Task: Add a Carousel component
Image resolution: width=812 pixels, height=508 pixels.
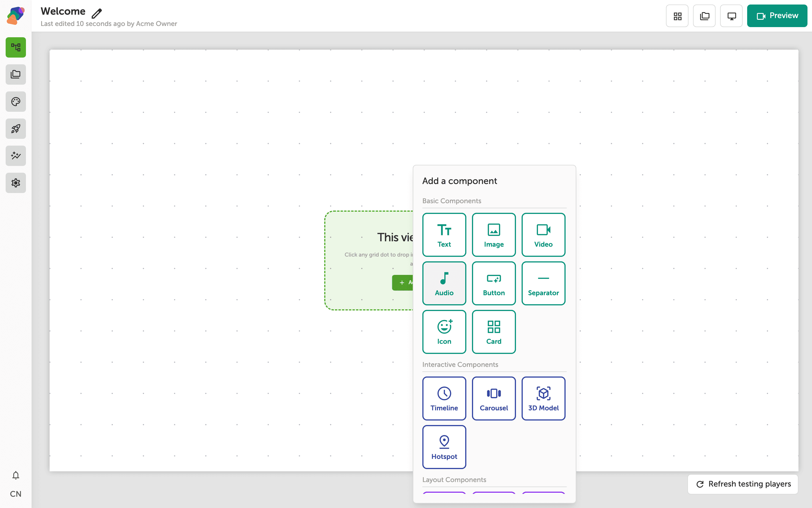Action: 494,398
